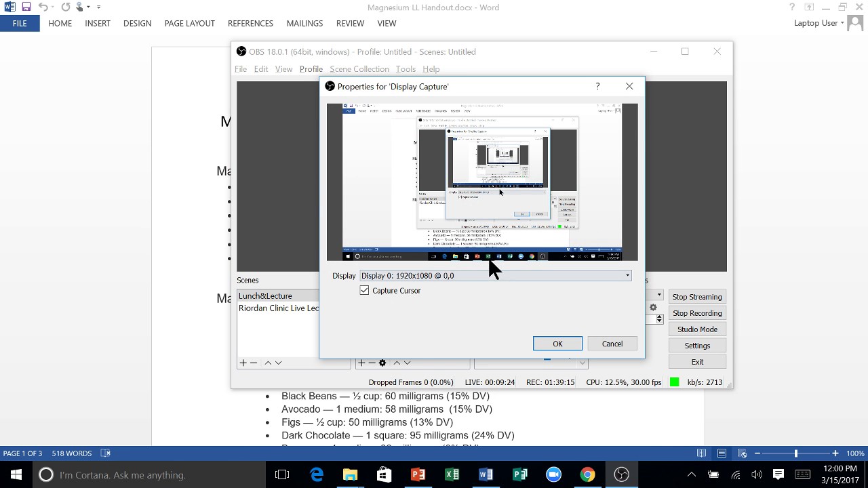Switch to Web Layout view in Word
This screenshot has height=488, width=868.
(x=743, y=453)
